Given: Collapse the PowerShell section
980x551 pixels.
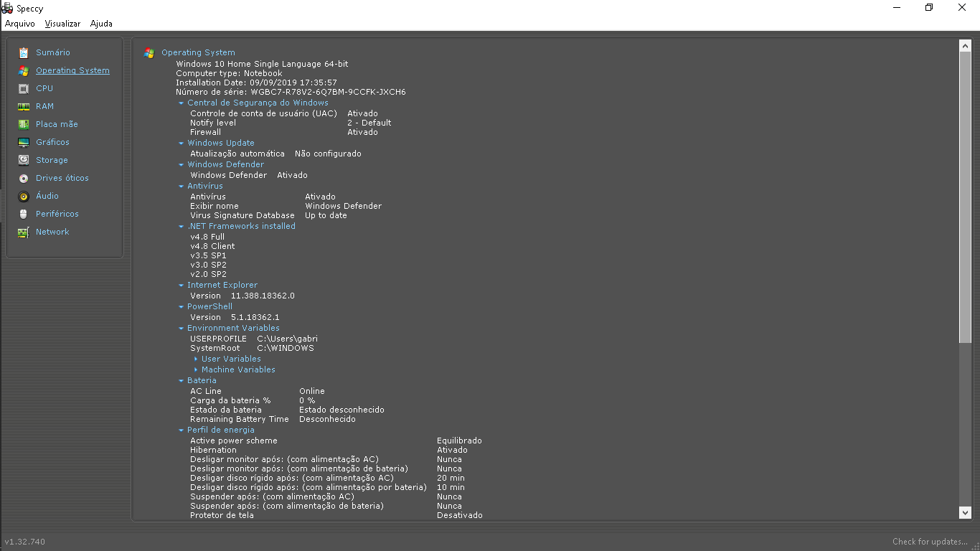Looking at the screenshot, I should coord(181,307).
